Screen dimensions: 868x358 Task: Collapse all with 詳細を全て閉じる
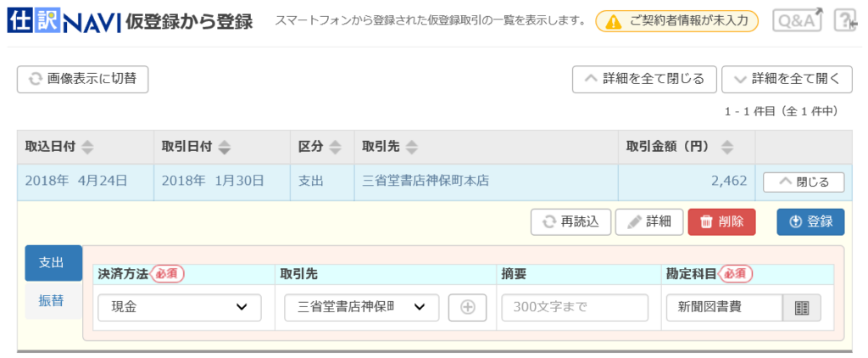[x=644, y=79]
